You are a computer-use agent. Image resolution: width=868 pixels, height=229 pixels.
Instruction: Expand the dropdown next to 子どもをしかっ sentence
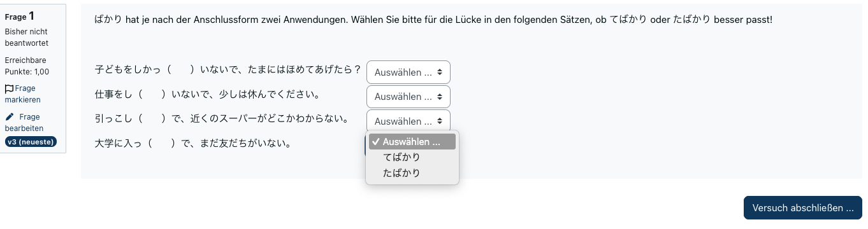click(x=409, y=73)
